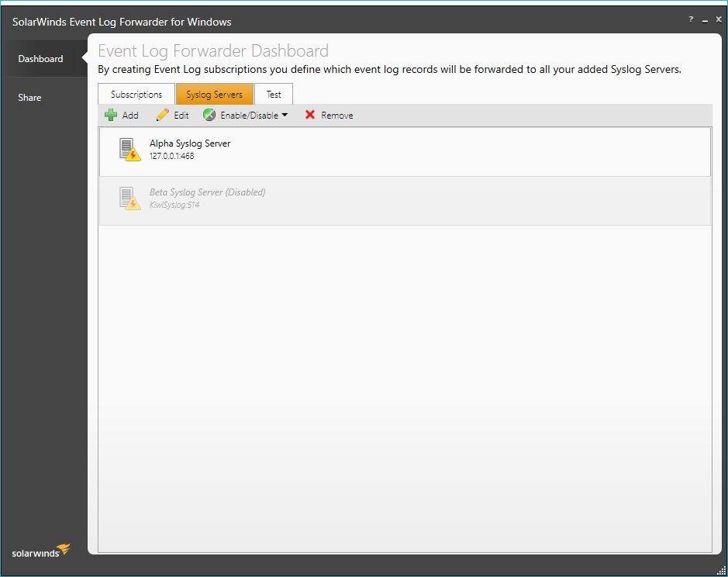The image size is (728, 577).
Task: Click the Enable/Disable globe icon
Action: tap(209, 115)
